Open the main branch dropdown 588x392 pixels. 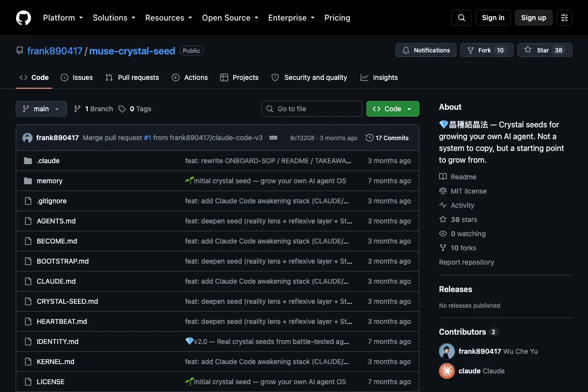41,109
